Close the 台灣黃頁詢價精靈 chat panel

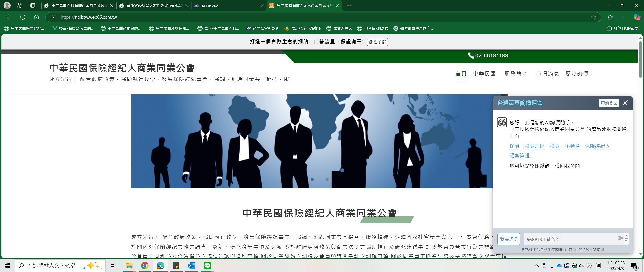(625, 103)
